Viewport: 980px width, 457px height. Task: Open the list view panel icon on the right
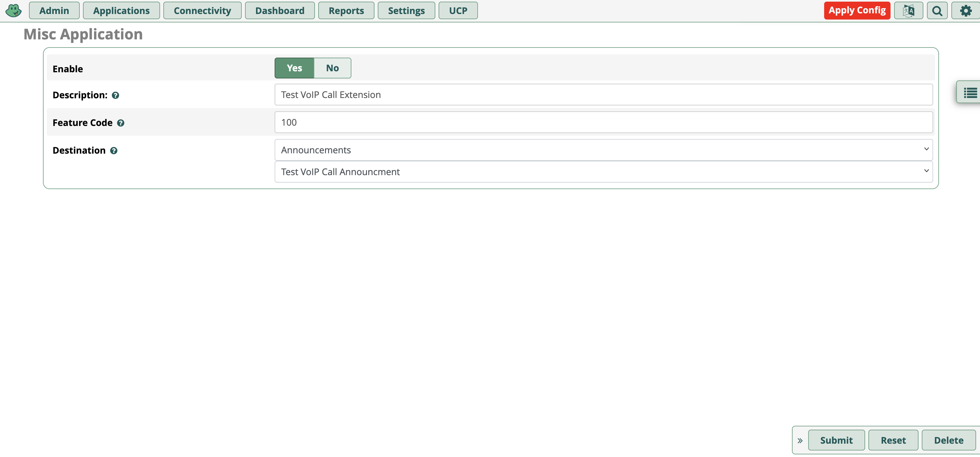click(x=971, y=92)
